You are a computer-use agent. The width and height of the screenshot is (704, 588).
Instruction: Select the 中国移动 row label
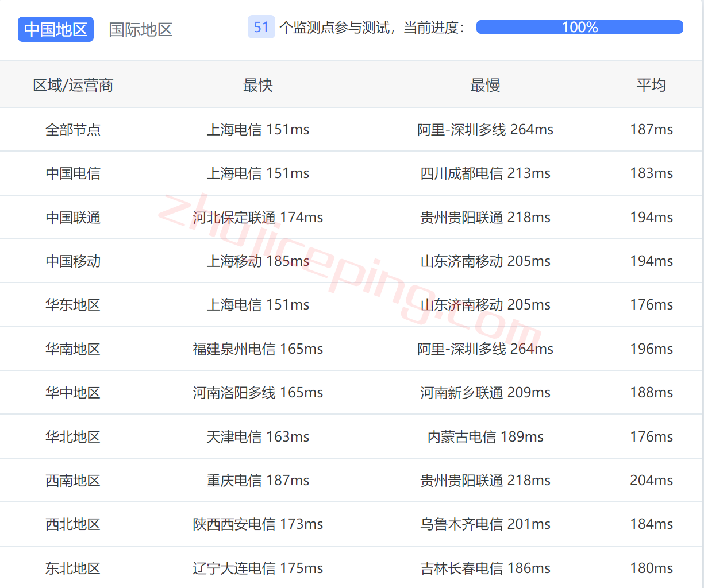(x=73, y=261)
